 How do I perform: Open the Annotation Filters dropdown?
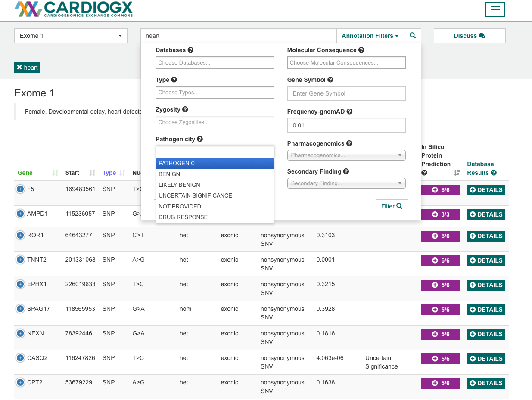point(370,36)
